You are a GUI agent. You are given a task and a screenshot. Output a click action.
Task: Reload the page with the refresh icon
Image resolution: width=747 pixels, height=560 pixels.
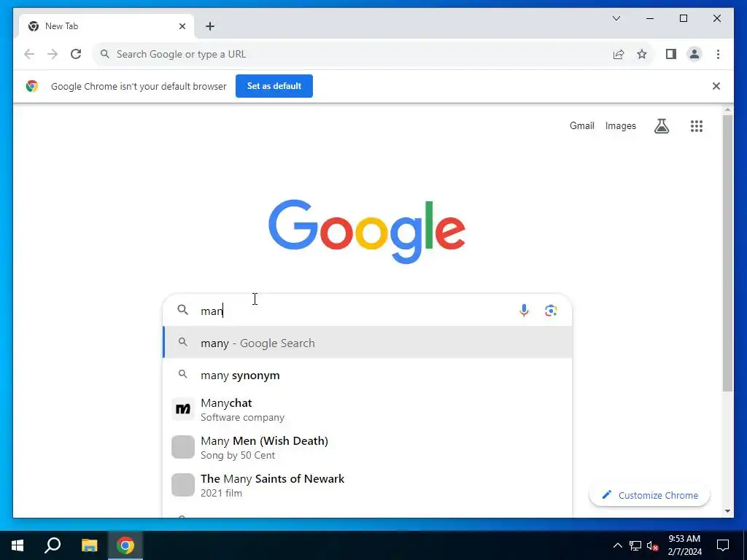(x=76, y=54)
